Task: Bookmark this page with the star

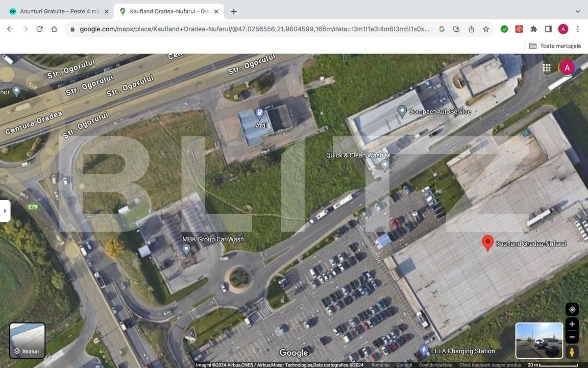Action: point(486,29)
